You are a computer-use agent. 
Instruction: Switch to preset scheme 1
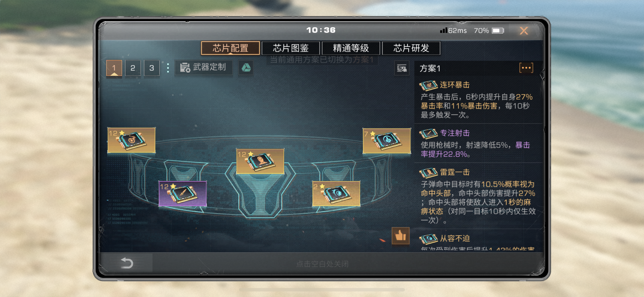tap(114, 68)
